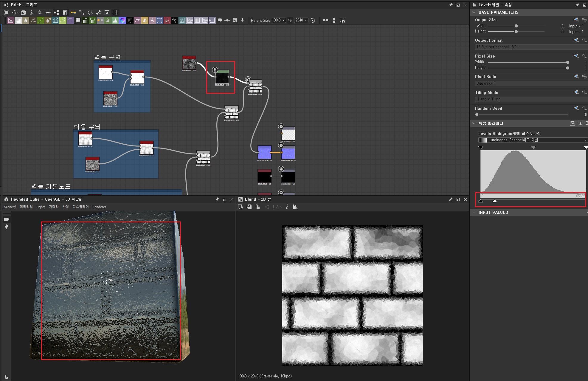The width and height of the screenshot is (588, 381).
Task: Collapse the BASE PARAMETERS section
Action: (474, 12)
